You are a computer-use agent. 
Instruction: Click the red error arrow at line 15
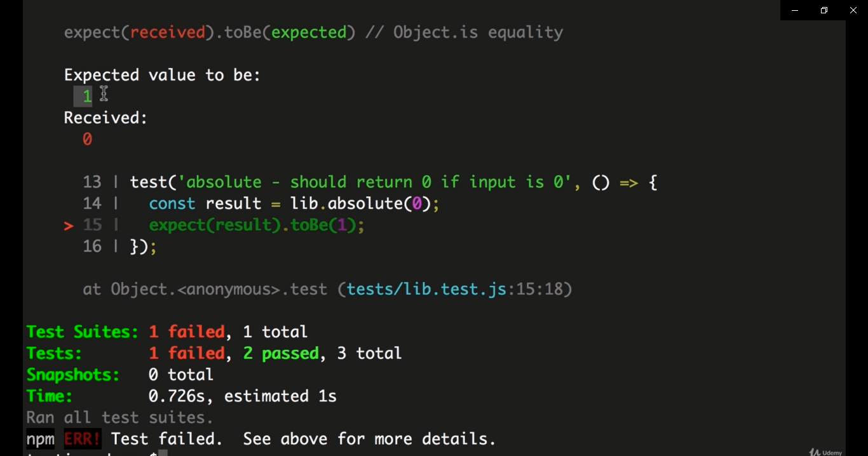tap(69, 225)
